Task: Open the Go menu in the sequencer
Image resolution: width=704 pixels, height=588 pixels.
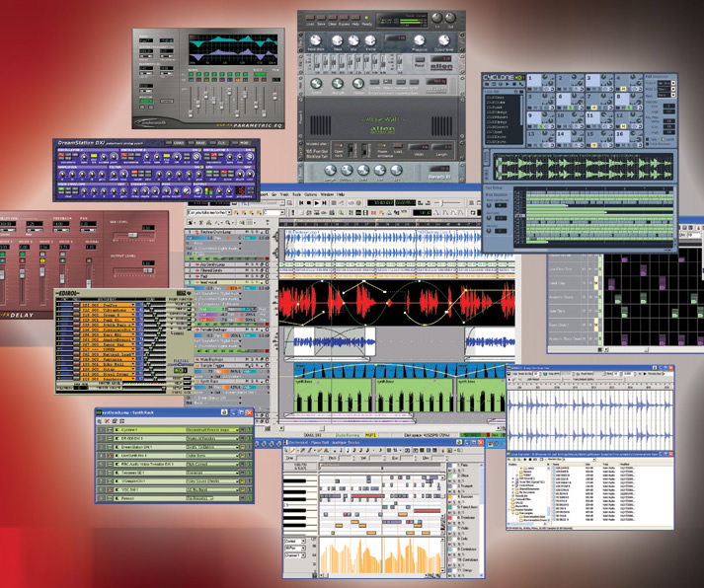Action: (x=274, y=194)
